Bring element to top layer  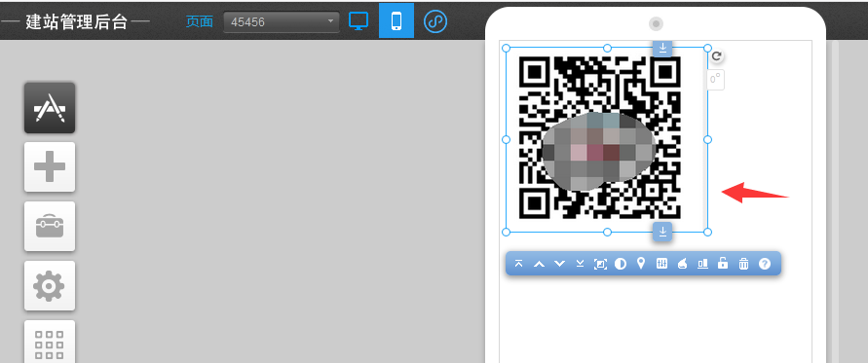pyautogui.click(x=518, y=264)
